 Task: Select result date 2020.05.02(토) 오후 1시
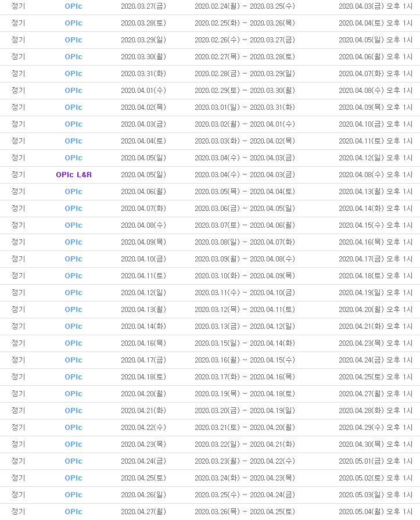click(376, 478)
